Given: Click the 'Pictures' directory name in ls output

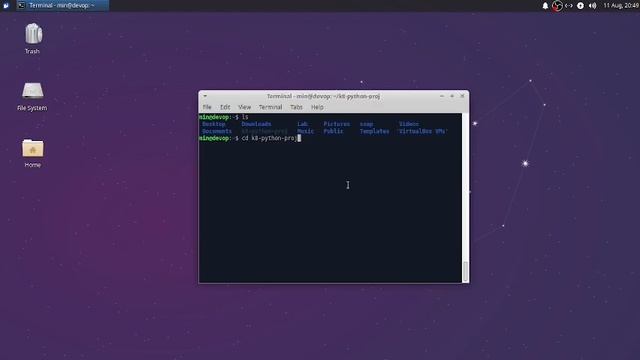Looking at the screenshot, I should pos(337,124).
